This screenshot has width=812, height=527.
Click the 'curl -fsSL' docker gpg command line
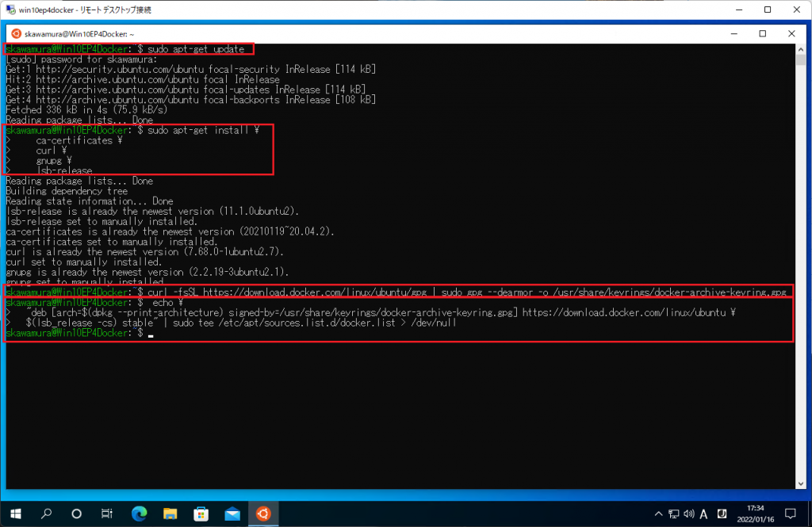(466, 292)
